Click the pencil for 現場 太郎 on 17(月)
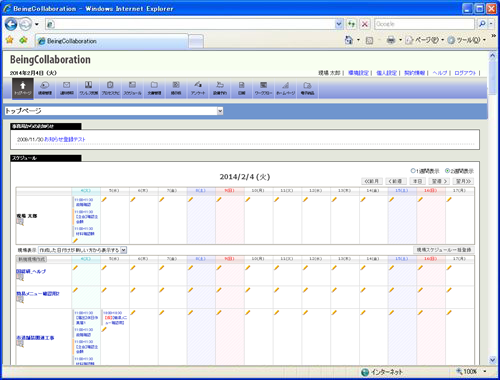500x380 pixels. click(449, 199)
